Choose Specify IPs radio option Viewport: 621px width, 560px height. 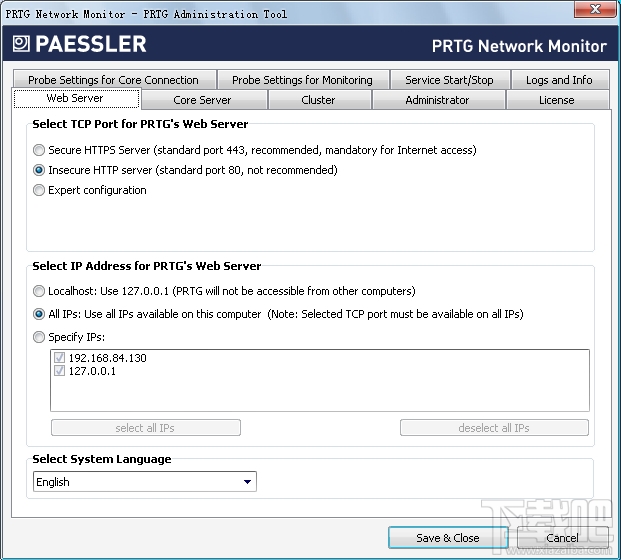click(x=39, y=337)
